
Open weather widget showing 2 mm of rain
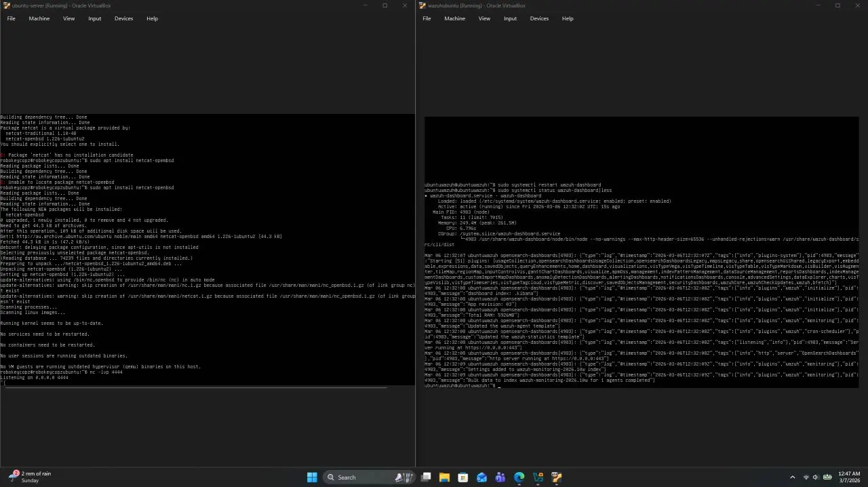30,477
